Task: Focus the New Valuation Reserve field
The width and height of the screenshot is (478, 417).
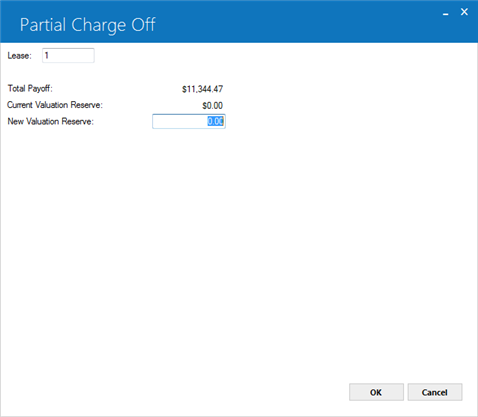Action: coord(189,121)
